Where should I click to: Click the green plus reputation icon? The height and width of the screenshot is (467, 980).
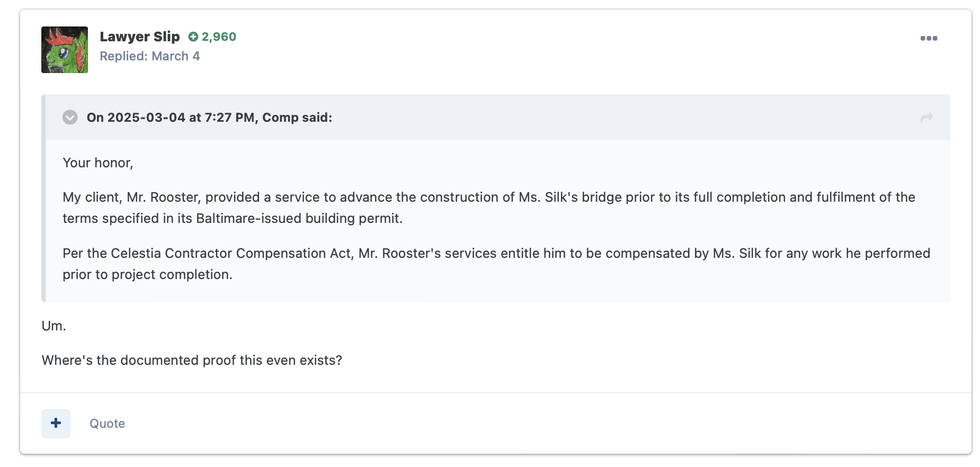(193, 37)
